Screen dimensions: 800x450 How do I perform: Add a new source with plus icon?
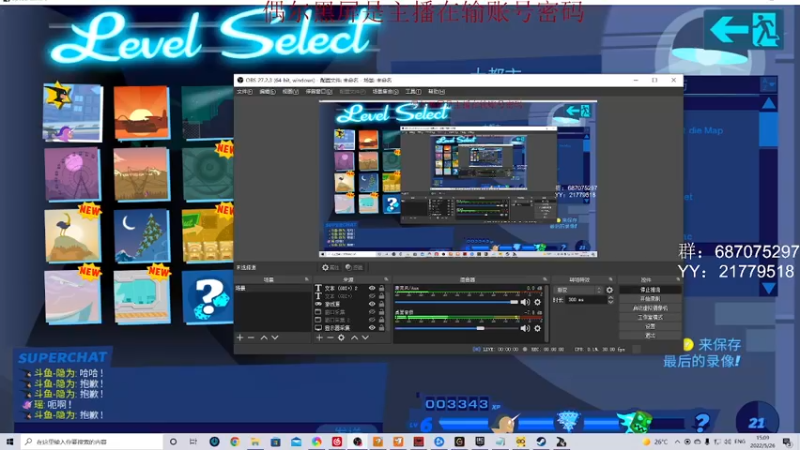[319, 338]
